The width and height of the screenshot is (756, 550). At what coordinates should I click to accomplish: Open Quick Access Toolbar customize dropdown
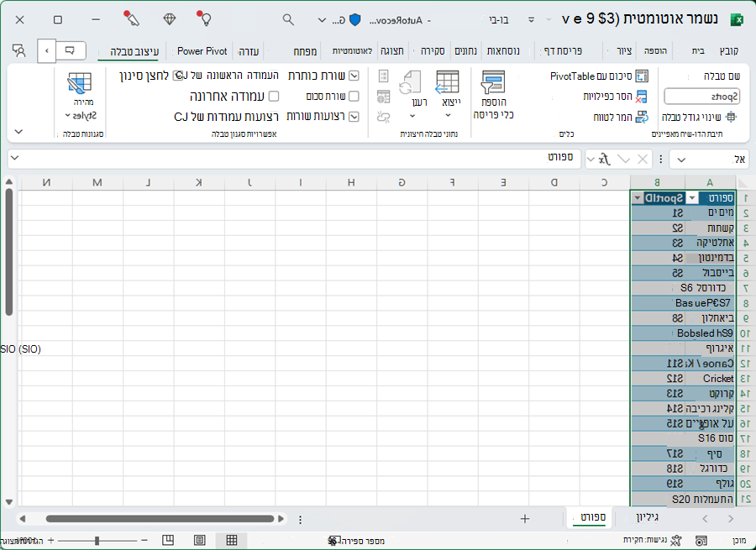coord(531,20)
